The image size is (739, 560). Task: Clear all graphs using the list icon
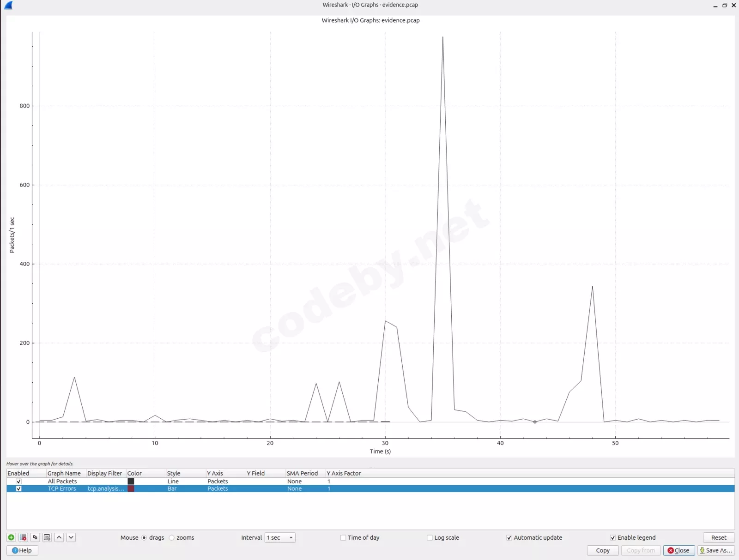(47, 537)
